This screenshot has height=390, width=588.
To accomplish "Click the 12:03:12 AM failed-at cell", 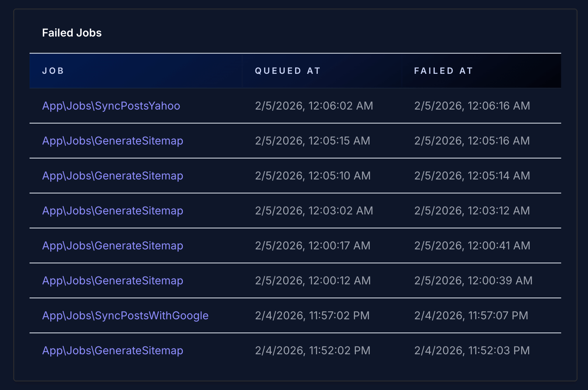I will (x=472, y=211).
